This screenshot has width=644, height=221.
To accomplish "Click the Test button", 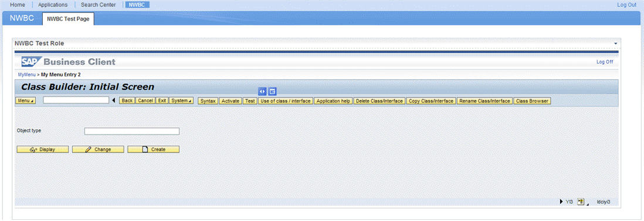I will pos(250,101).
